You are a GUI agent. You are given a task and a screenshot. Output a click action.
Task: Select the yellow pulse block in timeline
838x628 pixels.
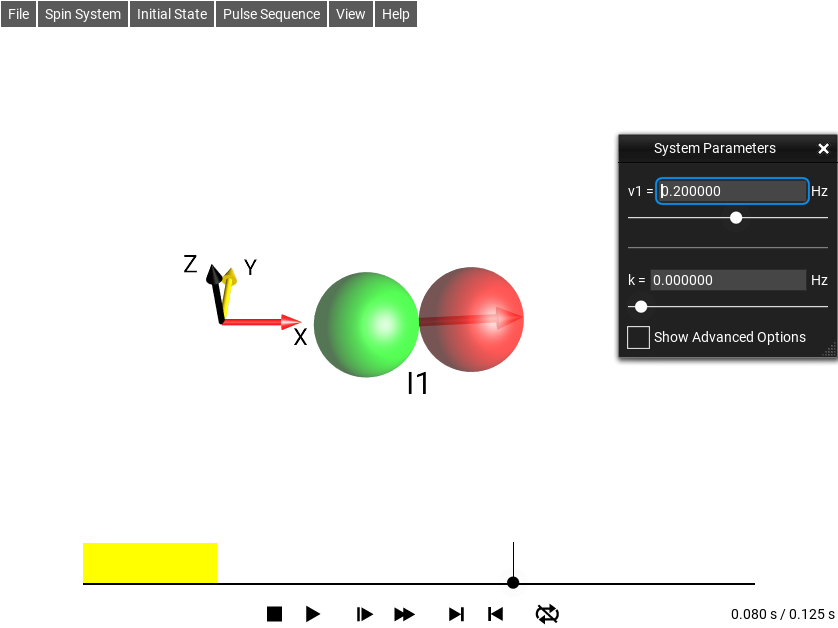point(150,563)
